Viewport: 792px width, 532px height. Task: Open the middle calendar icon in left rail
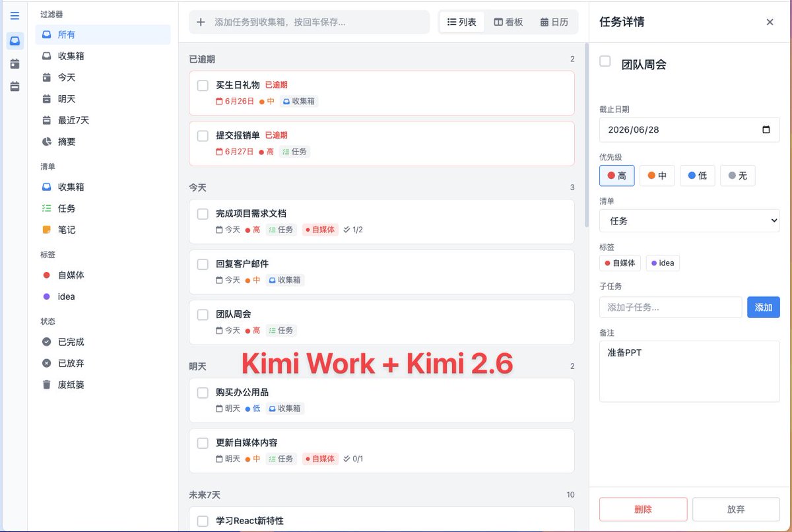tap(15, 64)
